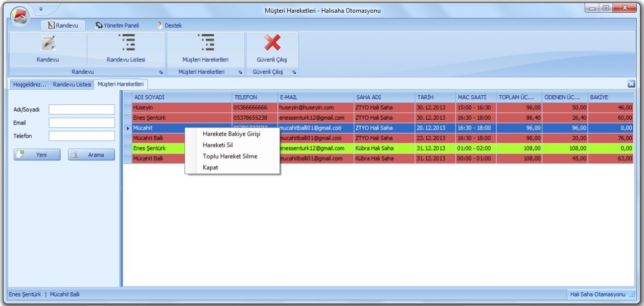Image resolution: width=644 pixels, height=306 pixels.
Task: Click the Adı/Soyadı input field
Action: (x=82, y=110)
